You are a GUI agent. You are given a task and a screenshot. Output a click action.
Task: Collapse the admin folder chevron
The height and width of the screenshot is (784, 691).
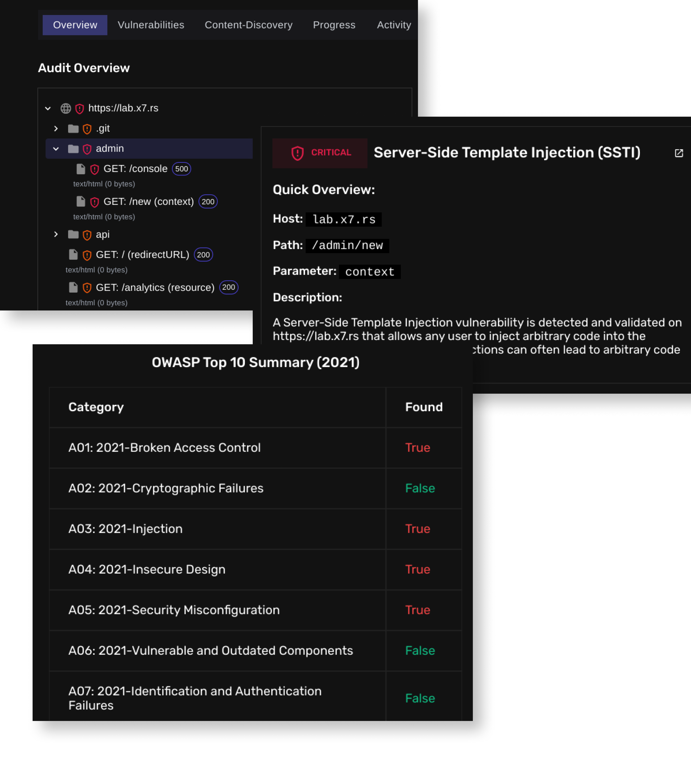pyautogui.click(x=56, y=149)
